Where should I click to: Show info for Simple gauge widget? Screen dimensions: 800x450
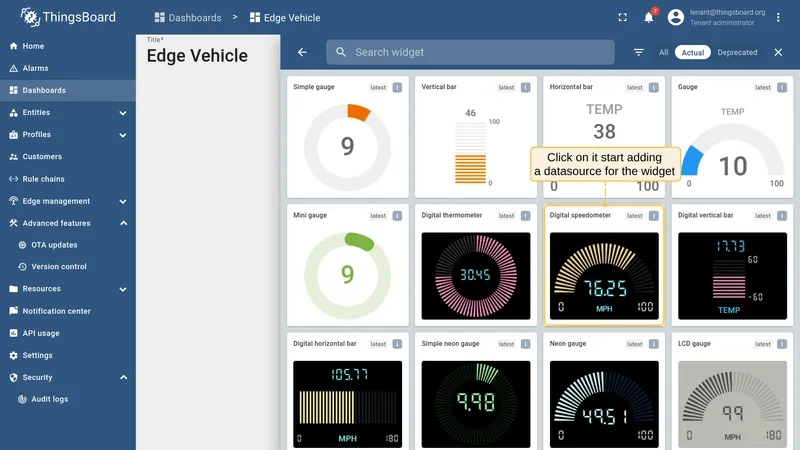coord(397,87)
